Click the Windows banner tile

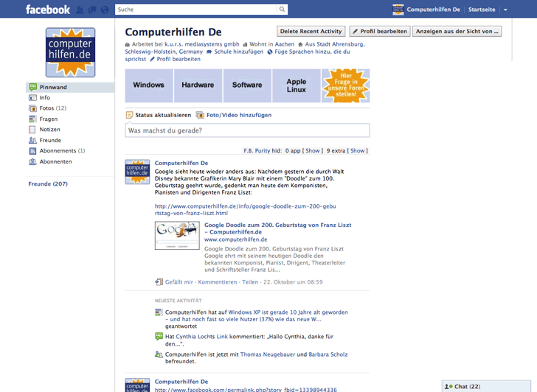(x=149, y=85)
